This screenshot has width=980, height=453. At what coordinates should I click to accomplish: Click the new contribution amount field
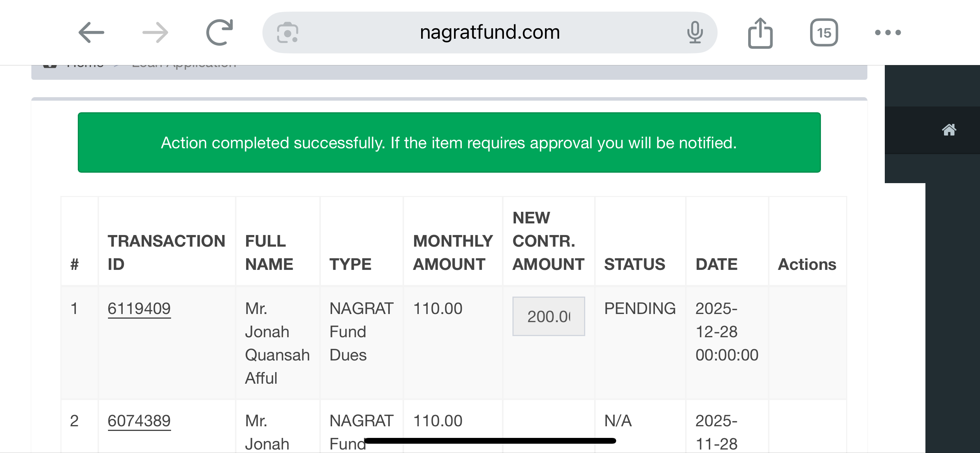click(548, 316)
